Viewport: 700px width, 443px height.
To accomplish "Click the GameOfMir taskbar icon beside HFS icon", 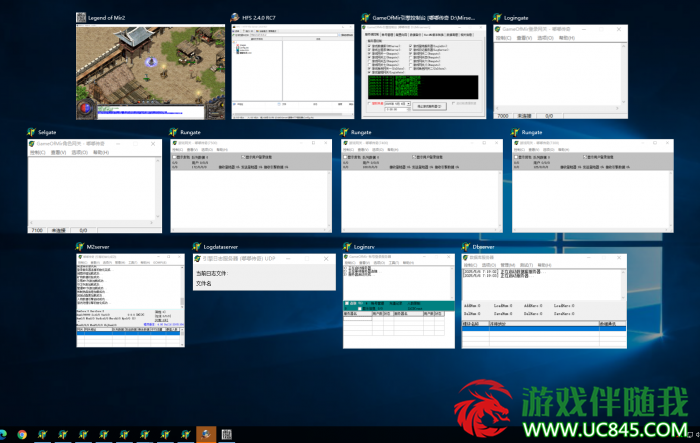I will (186, 434).
